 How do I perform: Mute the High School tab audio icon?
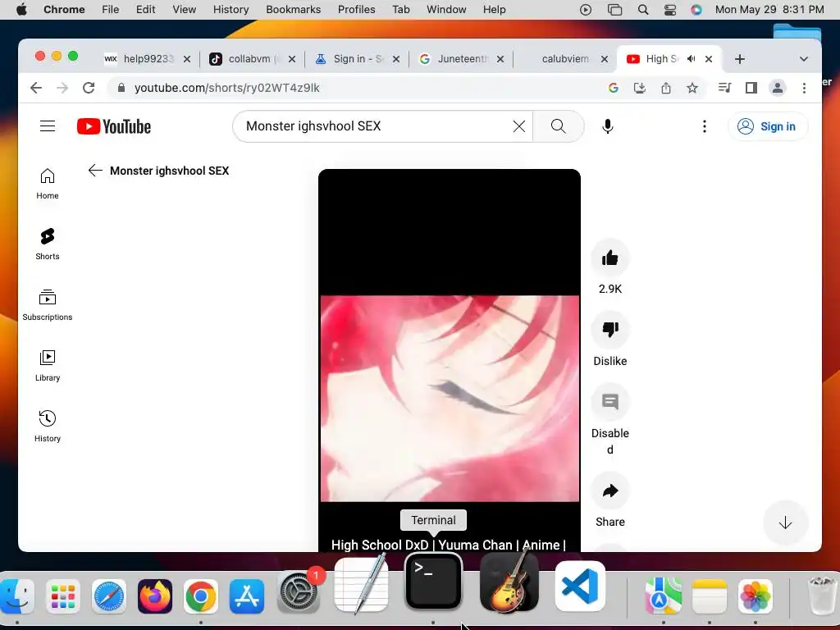click(692, 59)
